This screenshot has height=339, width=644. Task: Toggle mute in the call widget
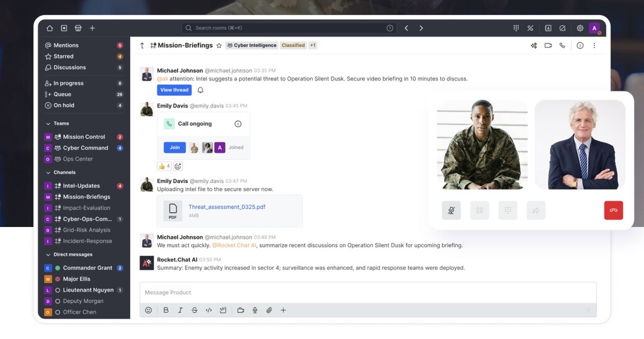[x=451, y=211]
